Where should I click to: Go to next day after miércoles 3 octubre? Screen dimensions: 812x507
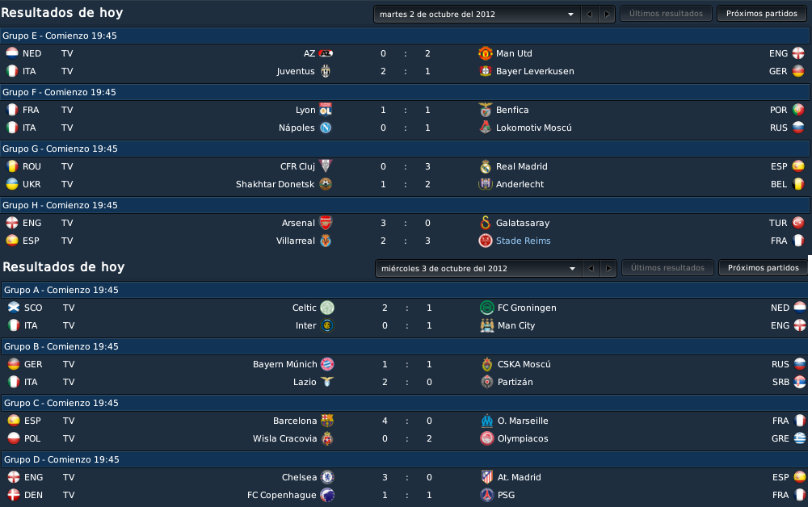(x=608, y=269)
